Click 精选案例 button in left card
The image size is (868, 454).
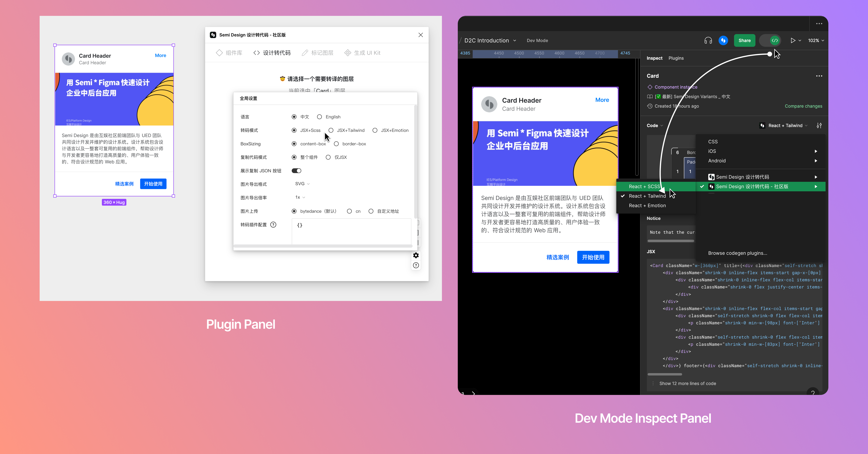(124, 184)
